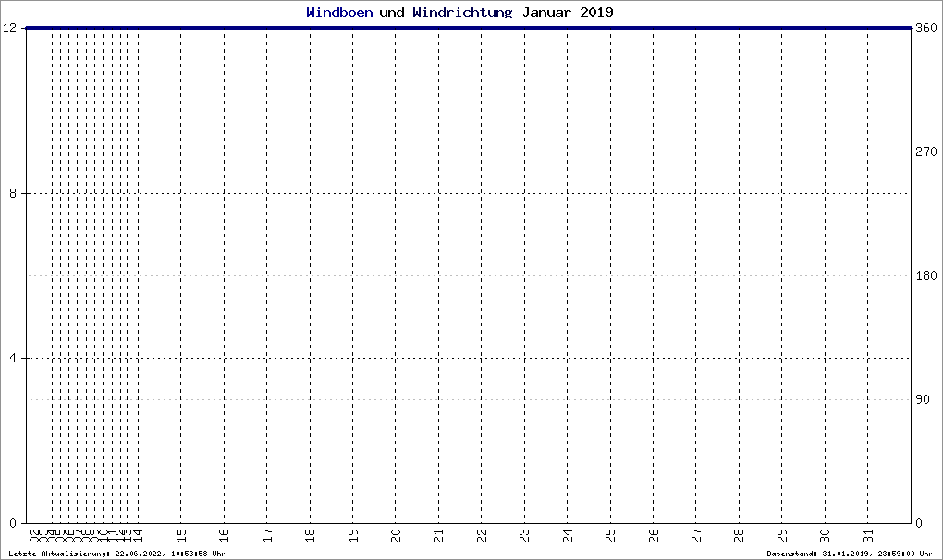Screen dimensions: 943x560
Task: Click the day 25 label on the x-axis
Action: click(x=610, y=535)
